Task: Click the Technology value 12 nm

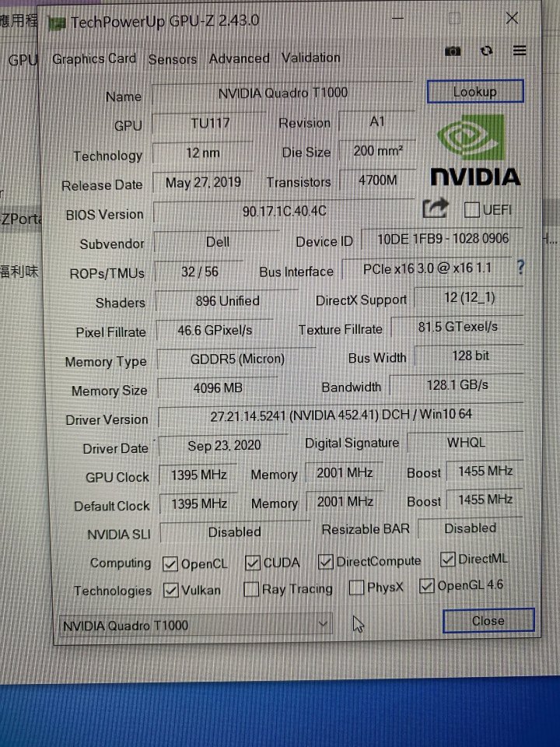Action: click(x=203, y=153)
